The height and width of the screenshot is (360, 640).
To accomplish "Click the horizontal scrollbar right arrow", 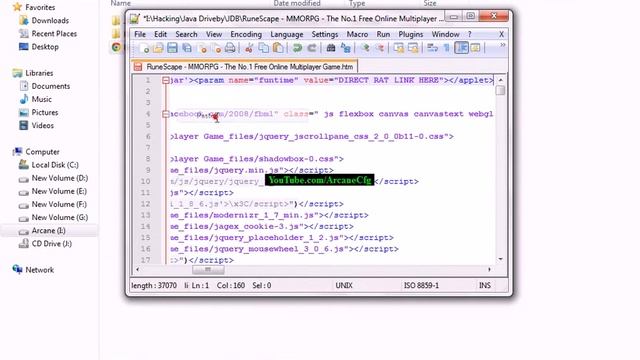I will [489, 269].
